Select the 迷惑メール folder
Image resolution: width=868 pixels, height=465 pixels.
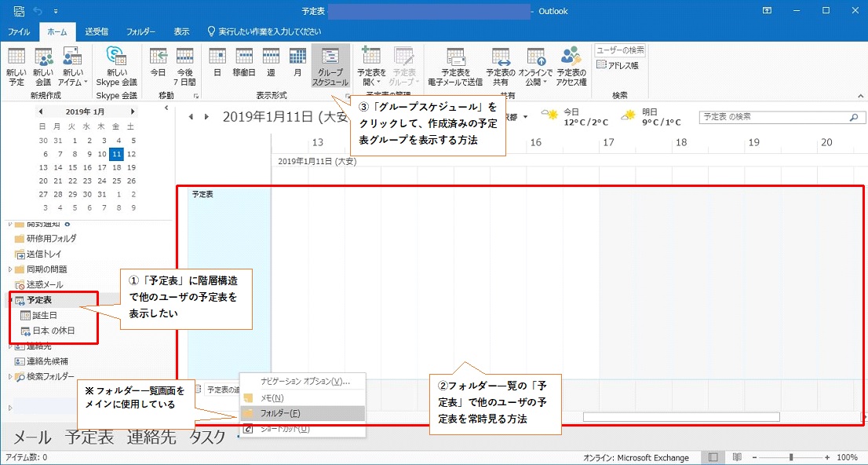click(x=38, y=284)
